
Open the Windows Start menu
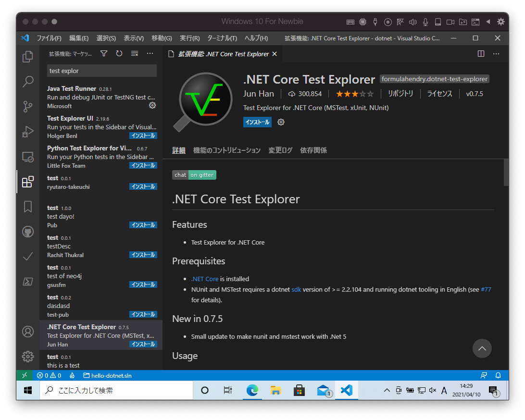(28, 390)
